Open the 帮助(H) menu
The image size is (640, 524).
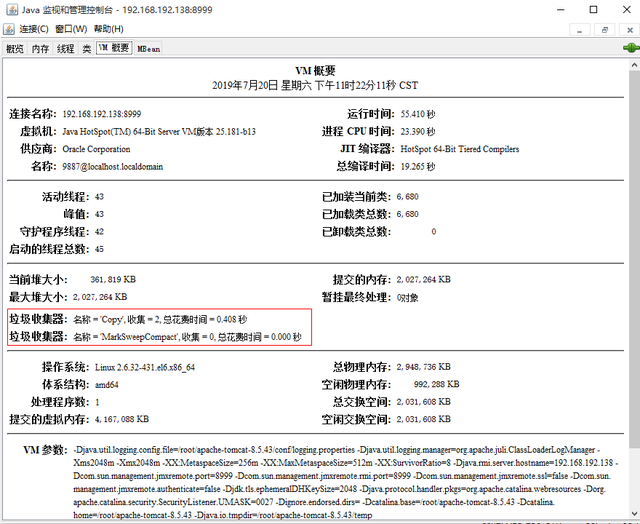tap(109, 29)
